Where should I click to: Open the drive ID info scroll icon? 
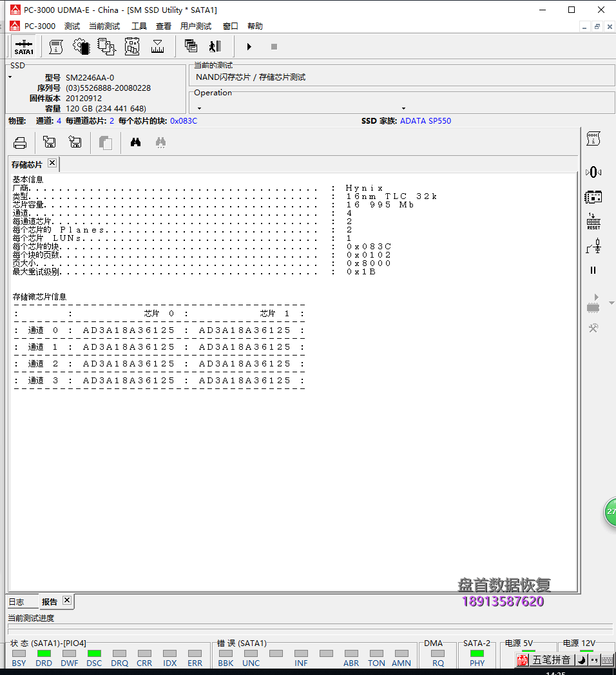55,46
